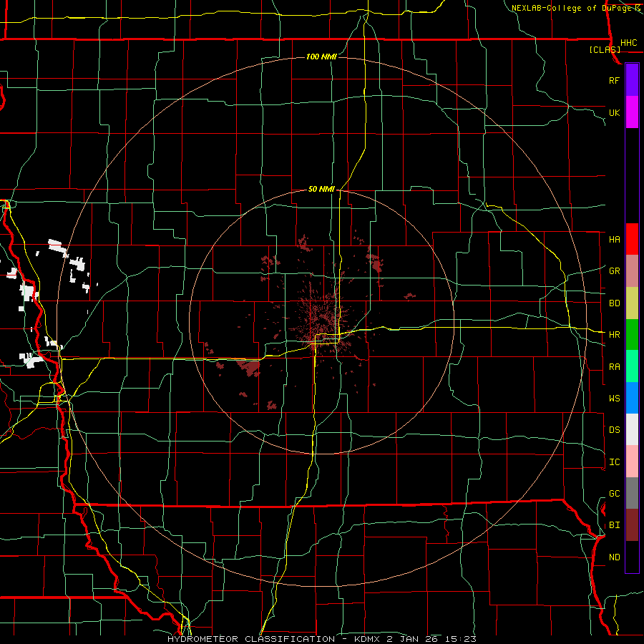Click the yellow BD legend color swatch

pos(632,303)
